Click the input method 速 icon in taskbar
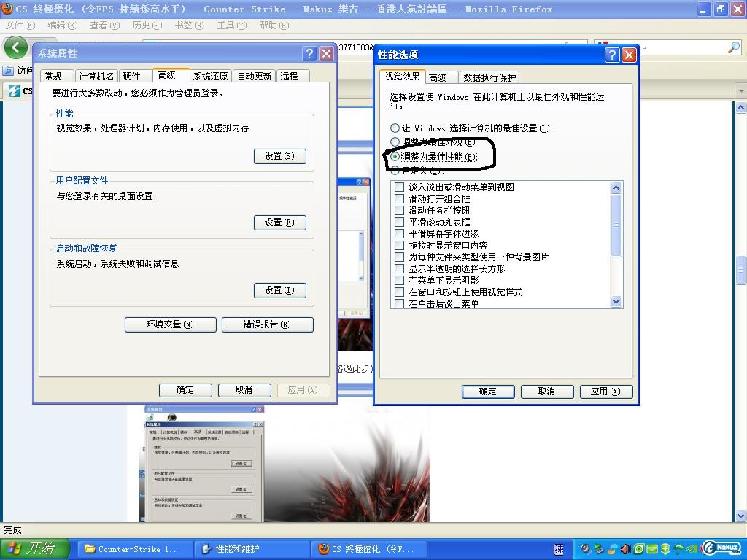Image resolution: width=747 pixels, height=560 pixels. tap(559, 550)
